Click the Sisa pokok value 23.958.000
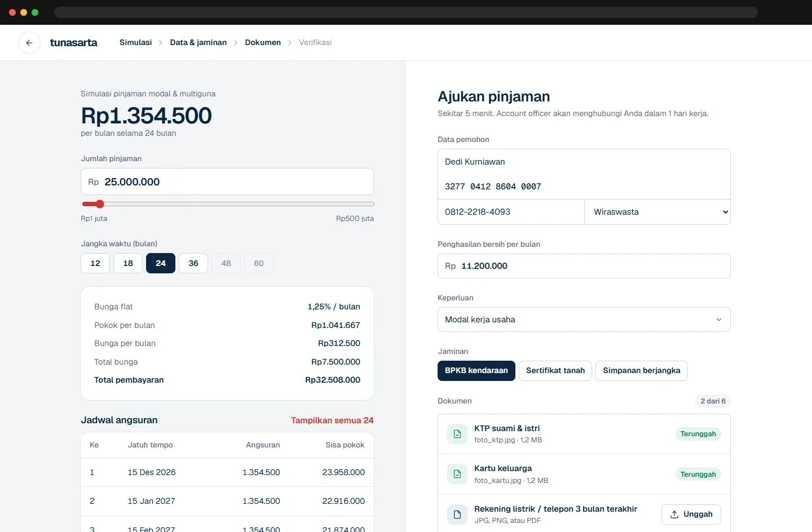 pyautogui.click(x=343, y=472)
